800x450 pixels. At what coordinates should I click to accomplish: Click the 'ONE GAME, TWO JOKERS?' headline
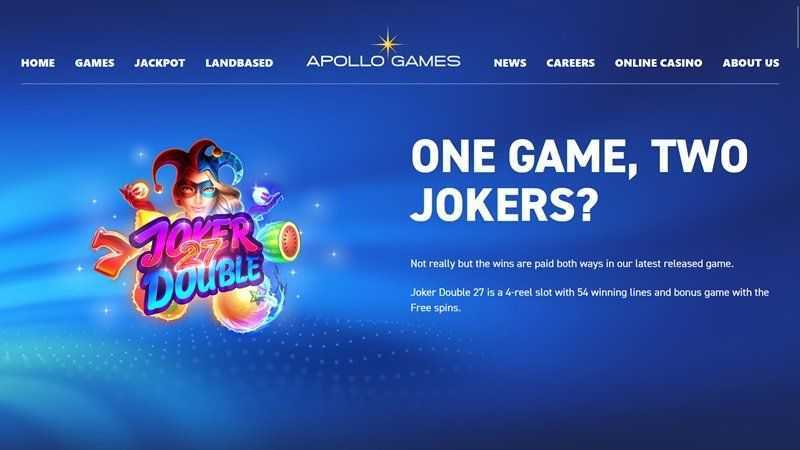tap(579, 180)
